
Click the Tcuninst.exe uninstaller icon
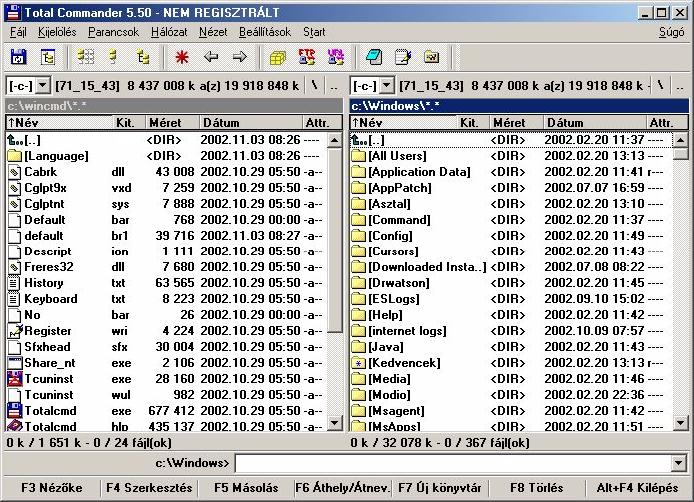click(x=15, y=378)
